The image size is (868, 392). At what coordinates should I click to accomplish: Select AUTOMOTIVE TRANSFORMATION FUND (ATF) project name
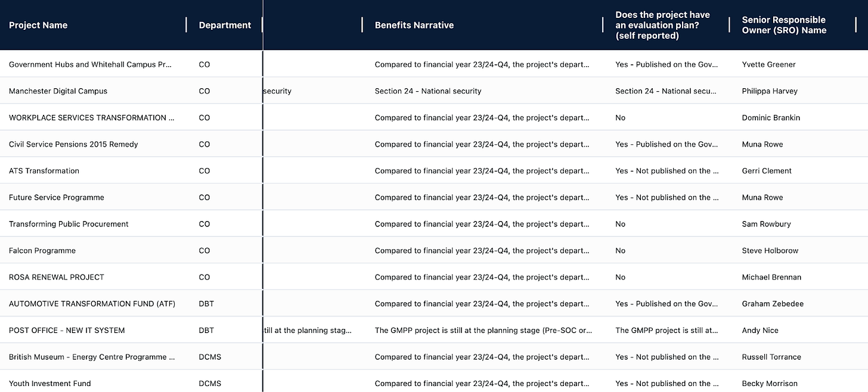[92, 303]
